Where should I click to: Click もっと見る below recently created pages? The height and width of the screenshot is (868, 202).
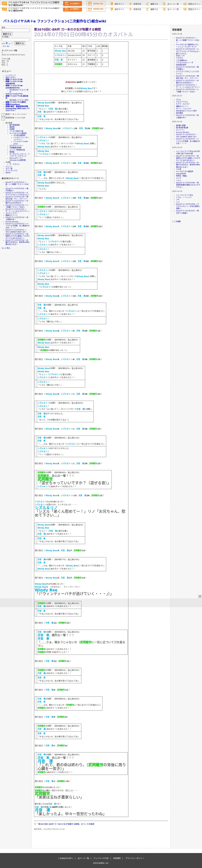point(6,248)
